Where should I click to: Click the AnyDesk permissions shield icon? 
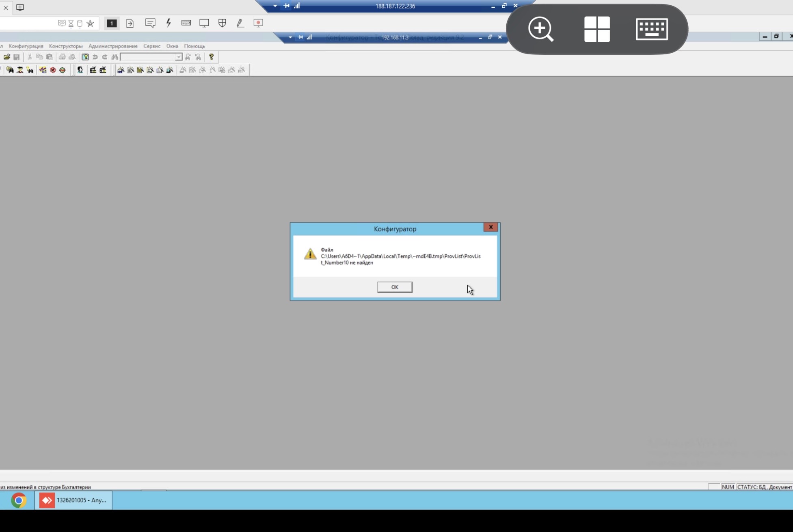pyautogui.click(x=222, y=23)
